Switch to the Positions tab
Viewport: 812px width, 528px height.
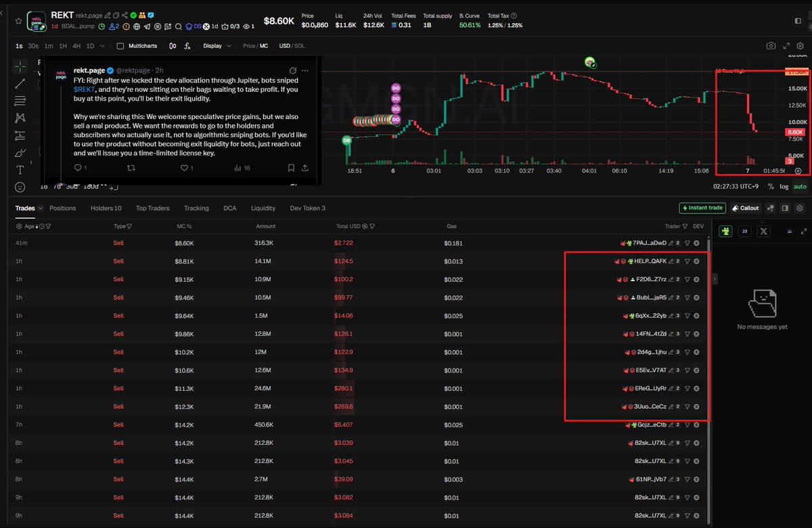[x=63, y=208]
